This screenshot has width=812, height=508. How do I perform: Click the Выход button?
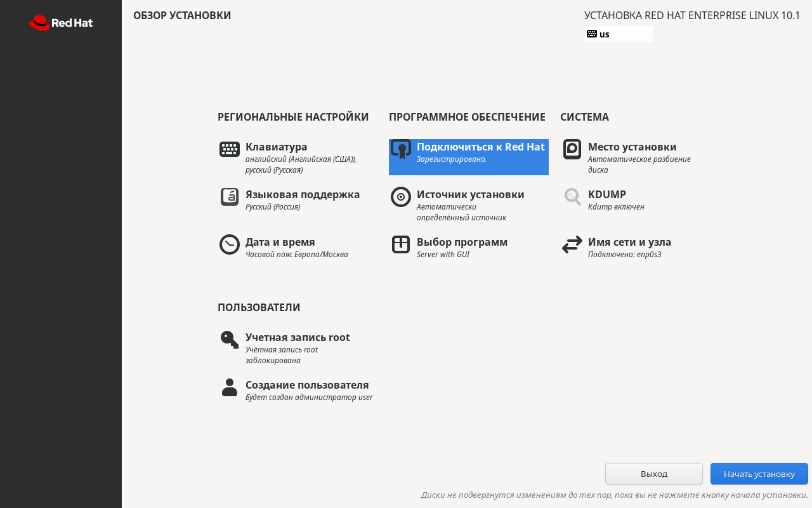653,474
